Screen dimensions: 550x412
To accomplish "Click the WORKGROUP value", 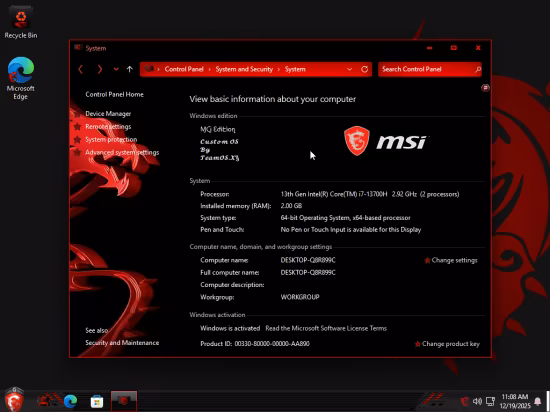I will pyautogui.click(x=300, y=297).
